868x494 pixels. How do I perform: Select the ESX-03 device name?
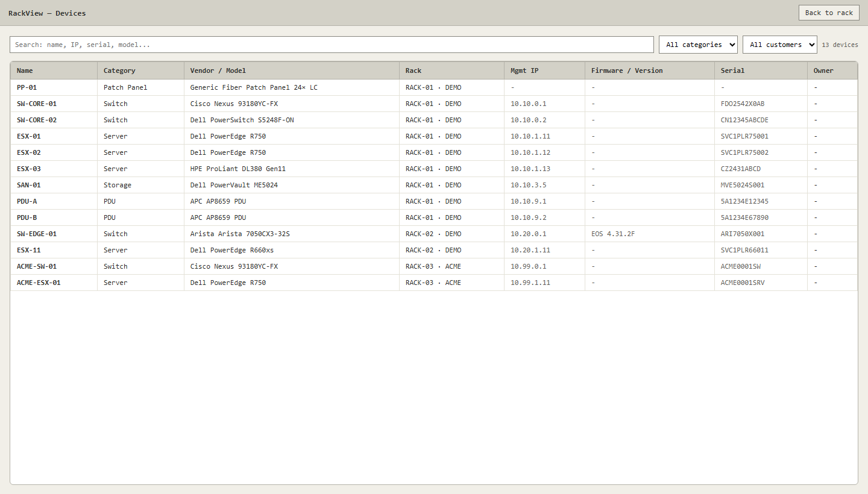[29, 169]
